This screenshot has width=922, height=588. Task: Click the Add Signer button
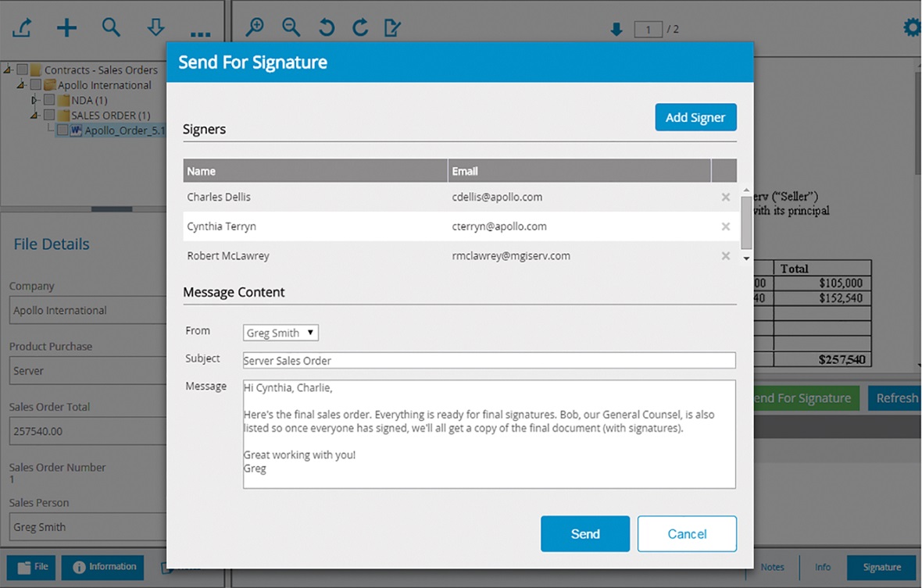point(695,117)
